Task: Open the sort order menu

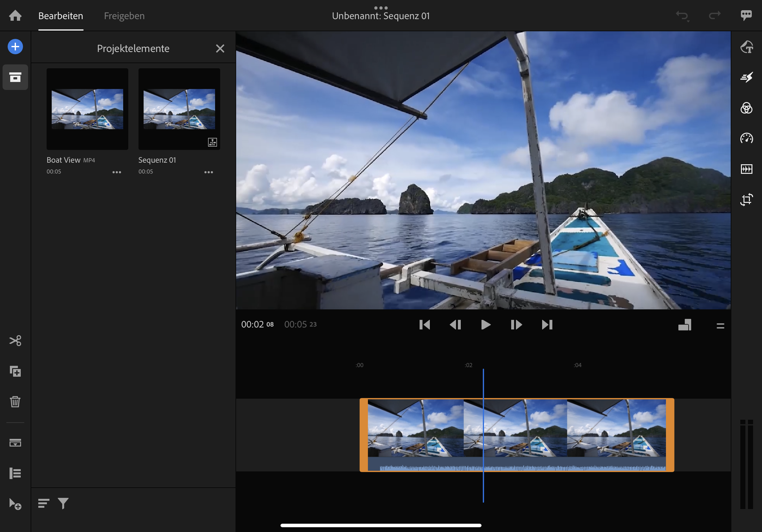Action: [43, 503]
